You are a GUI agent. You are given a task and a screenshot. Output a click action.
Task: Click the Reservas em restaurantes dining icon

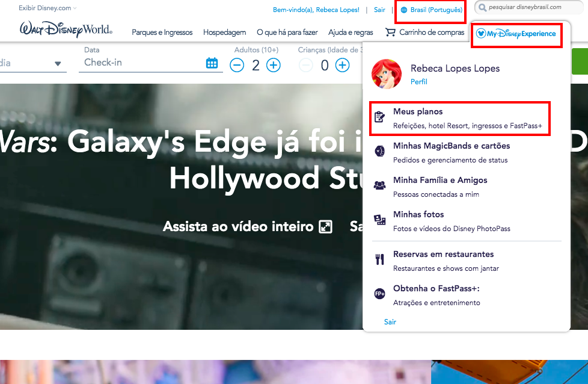[379, 259]
